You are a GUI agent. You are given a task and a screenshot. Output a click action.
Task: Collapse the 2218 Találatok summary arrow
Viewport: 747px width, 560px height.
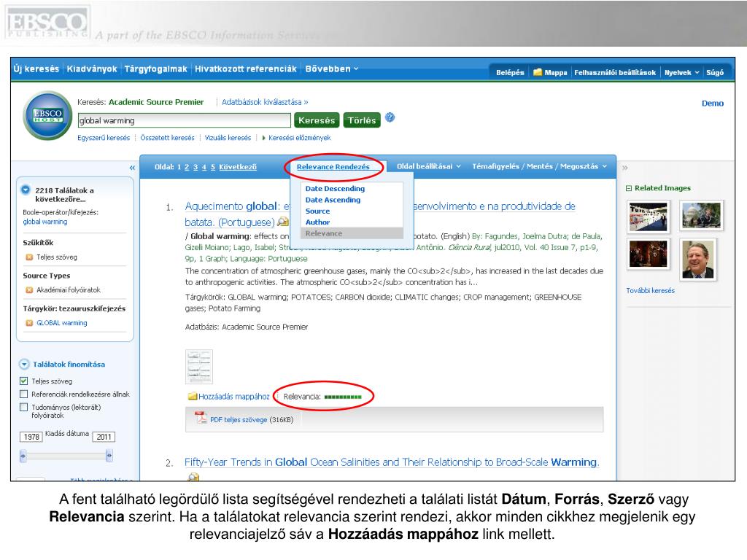coord(26,190)
